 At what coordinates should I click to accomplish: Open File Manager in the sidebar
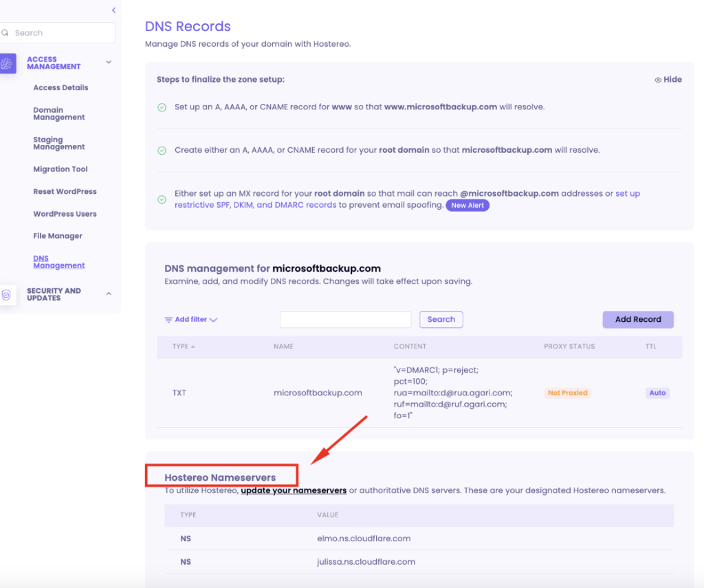[x=58, y=236]
